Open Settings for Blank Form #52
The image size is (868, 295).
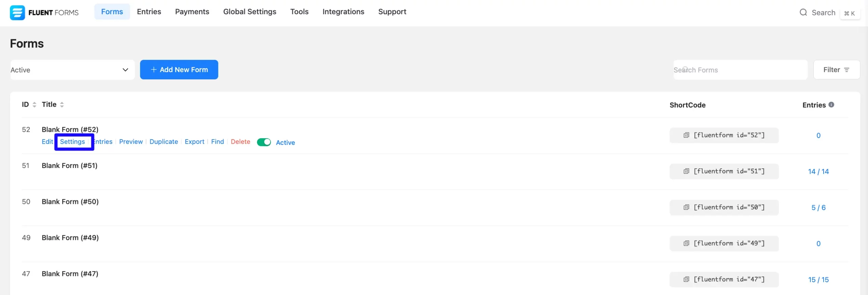coord(73,142)
